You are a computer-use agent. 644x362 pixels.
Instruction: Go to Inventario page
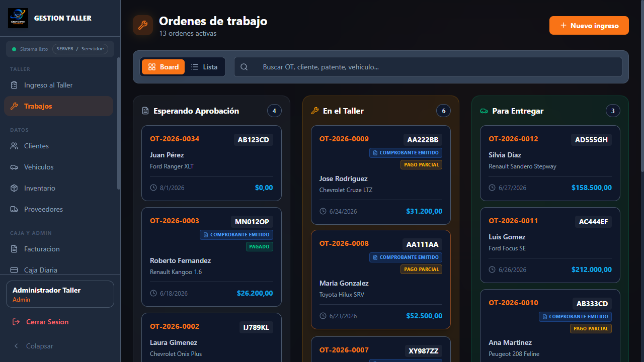pos(58,188)
